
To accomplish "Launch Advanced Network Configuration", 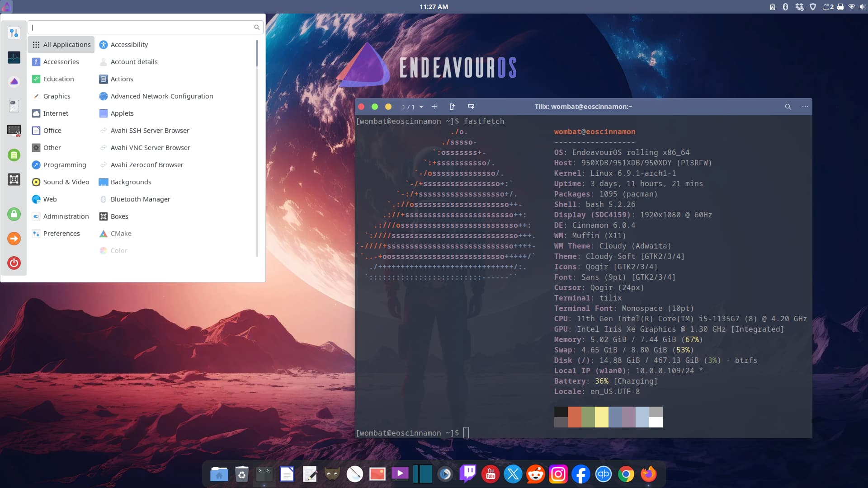I will pos(161,96).
